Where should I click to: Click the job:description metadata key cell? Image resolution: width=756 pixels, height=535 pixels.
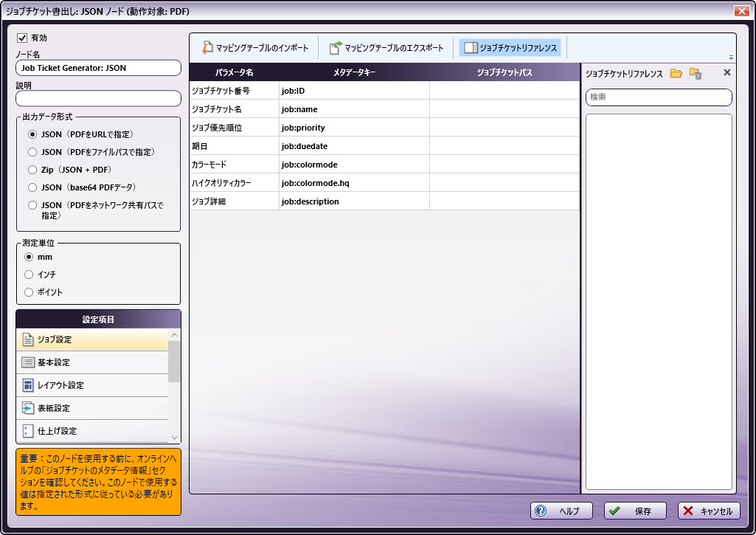coord(354,201)
